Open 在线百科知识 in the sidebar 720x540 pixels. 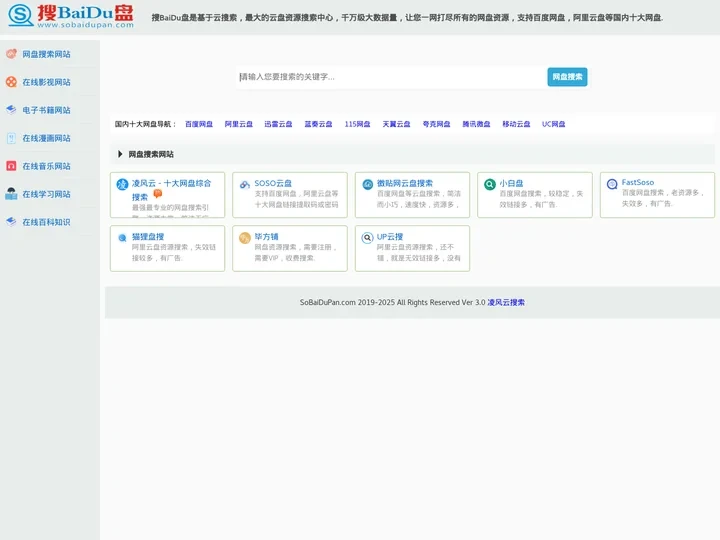click(46, 222)
